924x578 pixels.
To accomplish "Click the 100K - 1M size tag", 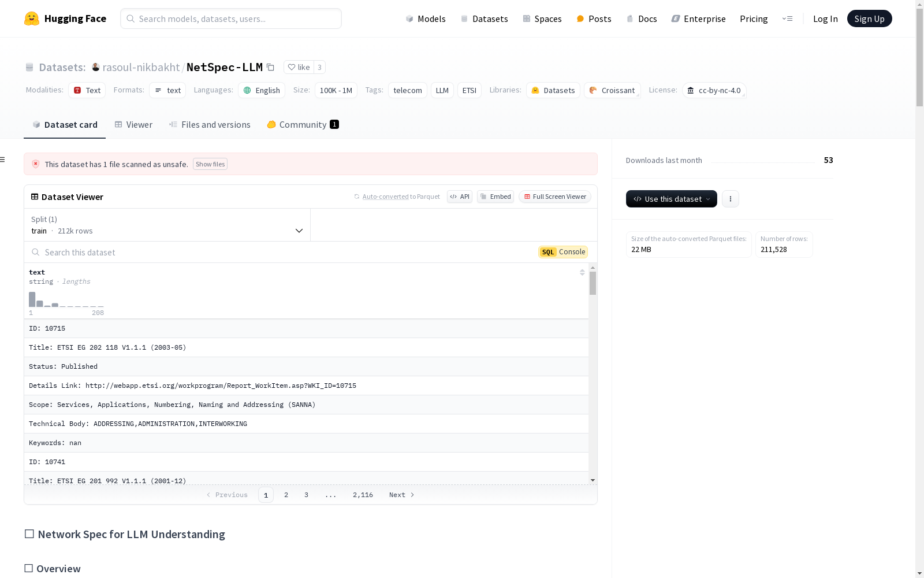I will pyautogui.click(x=336, y=90).
